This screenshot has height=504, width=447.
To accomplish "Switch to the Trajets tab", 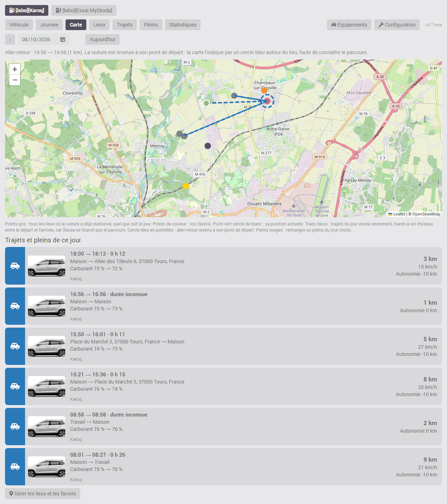I will (125, 25).
